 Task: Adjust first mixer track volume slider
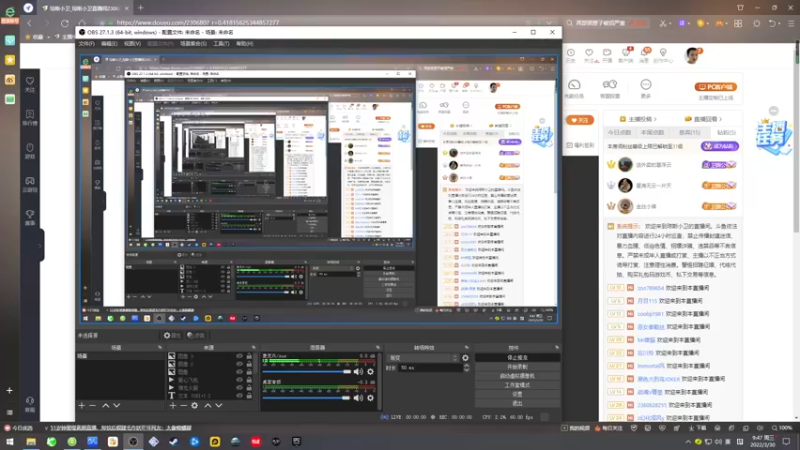[307, 372]
